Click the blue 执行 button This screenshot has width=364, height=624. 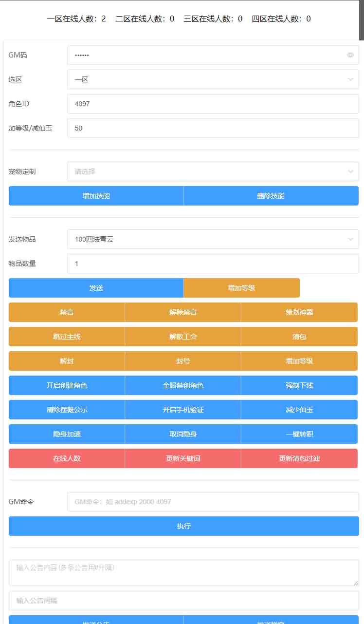(x=184, y=526)
